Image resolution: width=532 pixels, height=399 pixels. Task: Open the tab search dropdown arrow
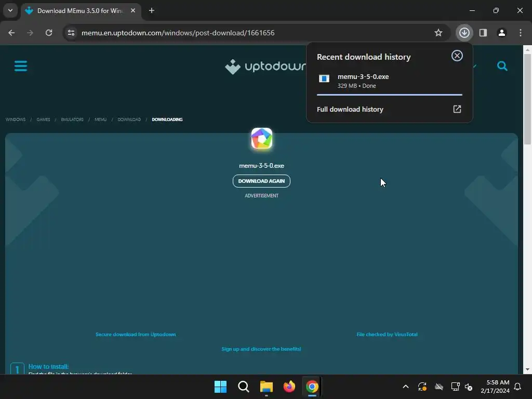(10, 10)
